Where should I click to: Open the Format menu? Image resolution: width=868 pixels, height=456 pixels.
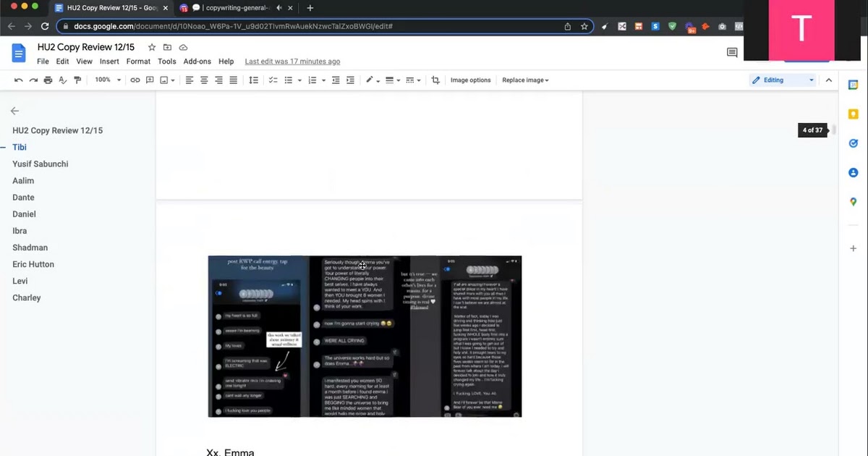(x=138, y=62)
